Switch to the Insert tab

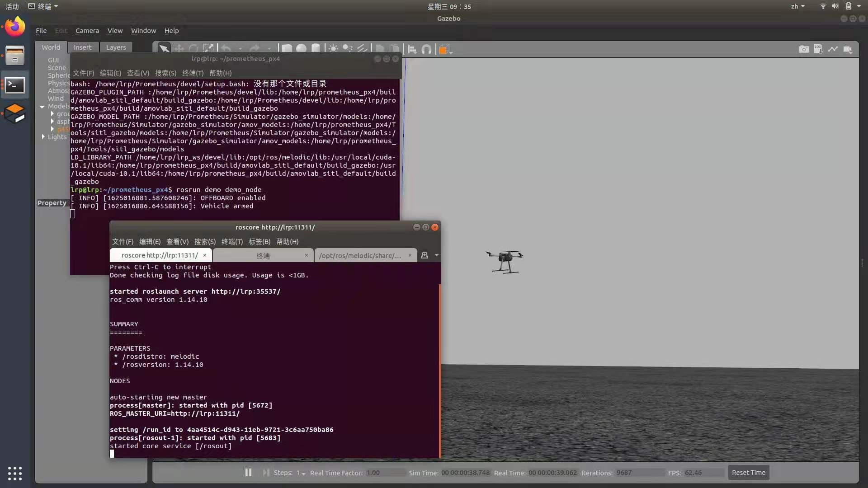(82, 47)
